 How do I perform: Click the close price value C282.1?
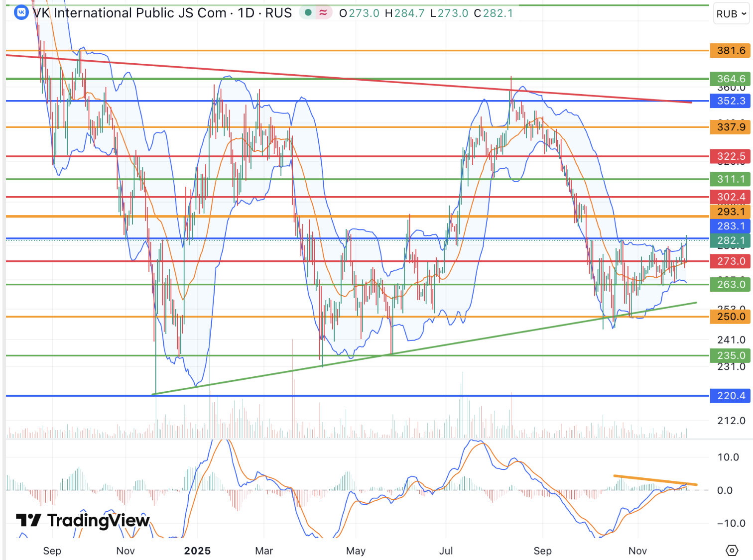[x=494, y=13]
